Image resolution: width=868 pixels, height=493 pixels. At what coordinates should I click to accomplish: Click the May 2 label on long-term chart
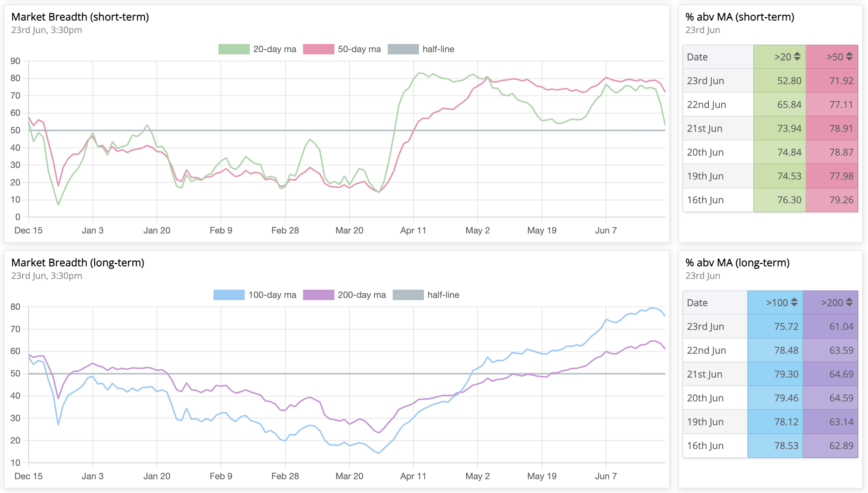point(478,476)
